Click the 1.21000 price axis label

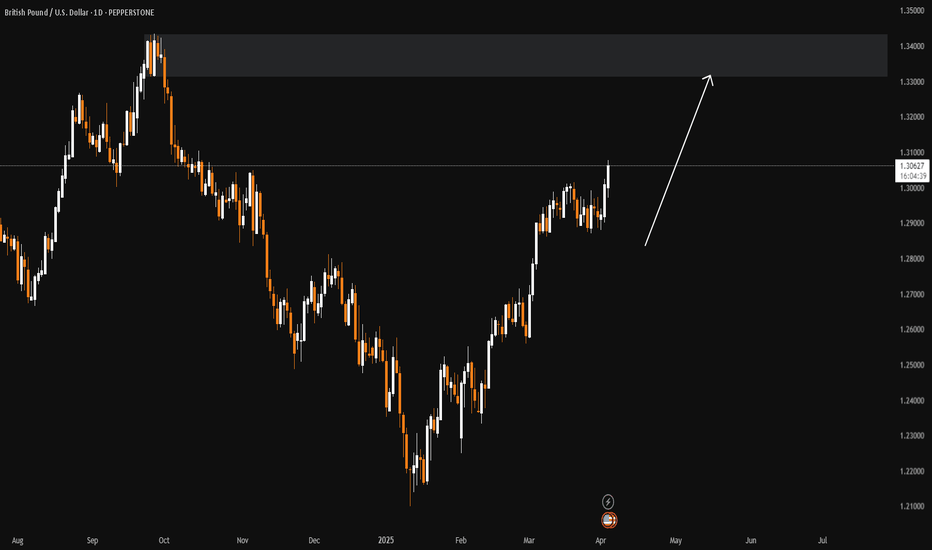click(x=911, y=507)
